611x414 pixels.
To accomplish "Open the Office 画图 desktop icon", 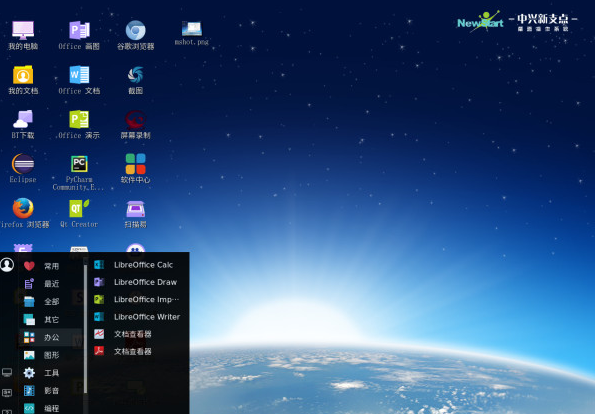I will point(79,35).
